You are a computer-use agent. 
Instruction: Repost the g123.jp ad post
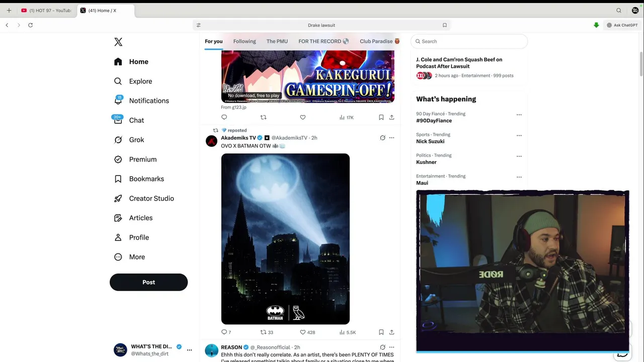click(x=263, y=117)
